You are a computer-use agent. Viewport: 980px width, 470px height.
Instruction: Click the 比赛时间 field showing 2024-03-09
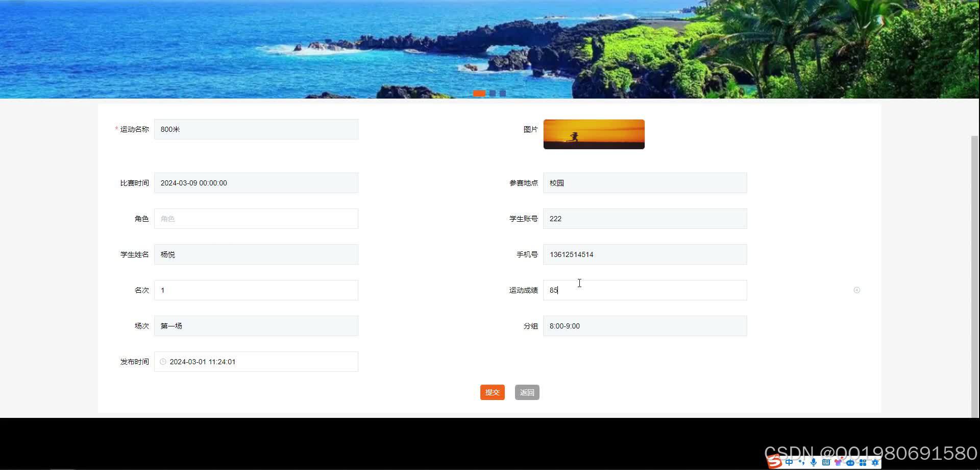point(256,183)
